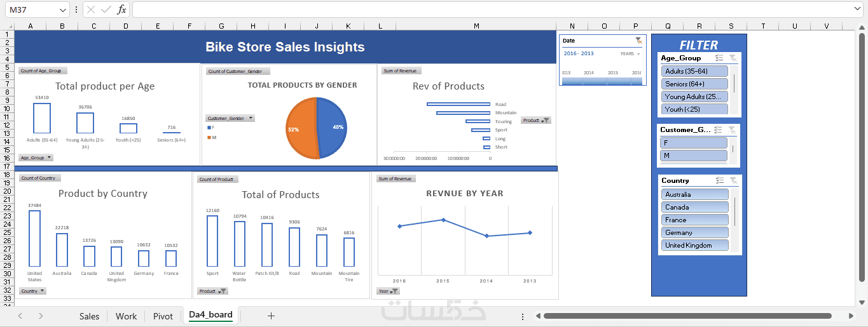Viewport: 868px width, 327px height.
Task: Select Germany in the Country slicer
Action: pos(694,232)
